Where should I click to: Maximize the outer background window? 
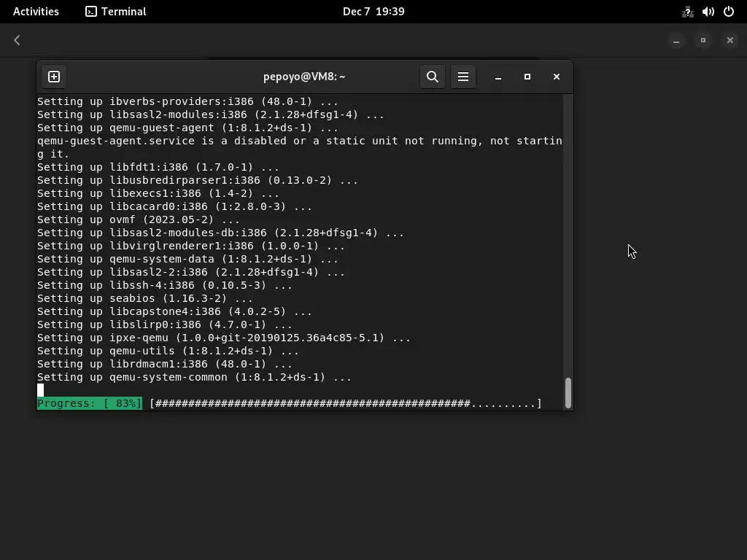(x=703, y=41)
